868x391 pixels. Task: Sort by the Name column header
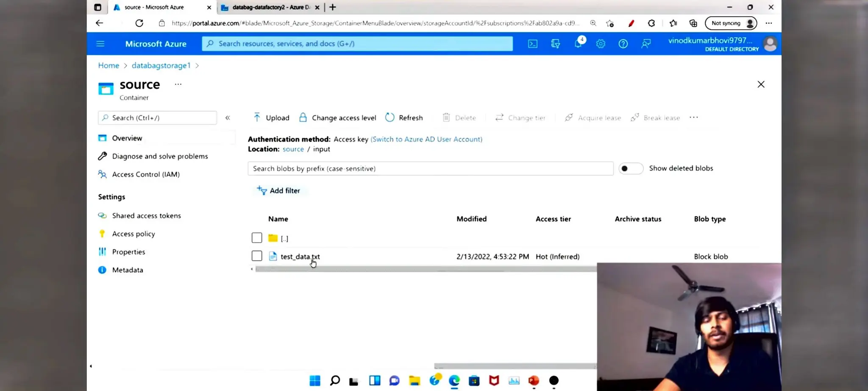[278, 219]
